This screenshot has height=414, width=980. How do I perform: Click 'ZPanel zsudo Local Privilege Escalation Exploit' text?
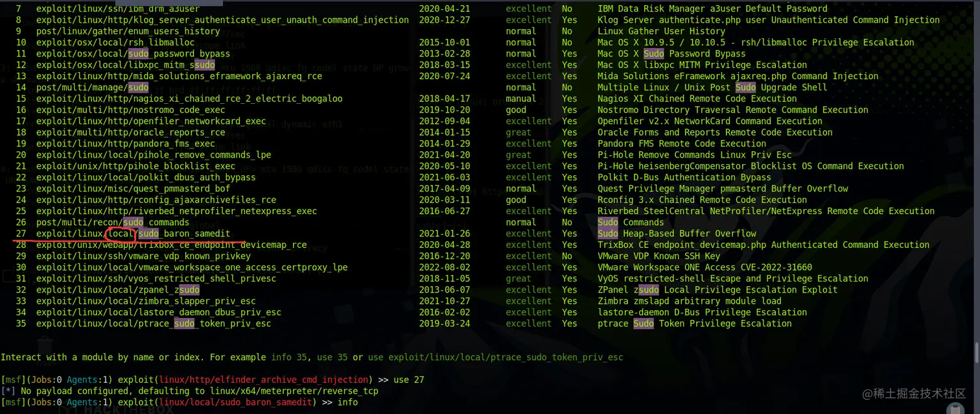click(x=717, y=290)
